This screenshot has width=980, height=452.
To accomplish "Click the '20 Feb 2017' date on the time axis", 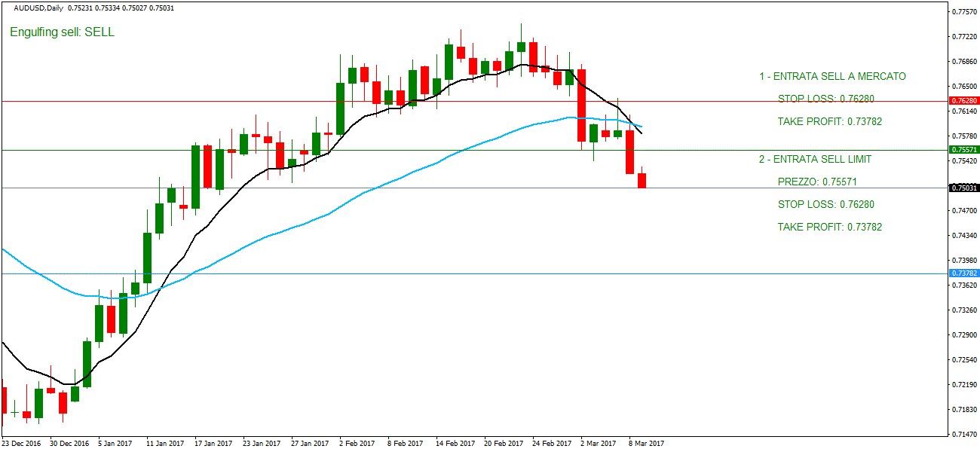I will pyautogui.click(x=504, y=444).
